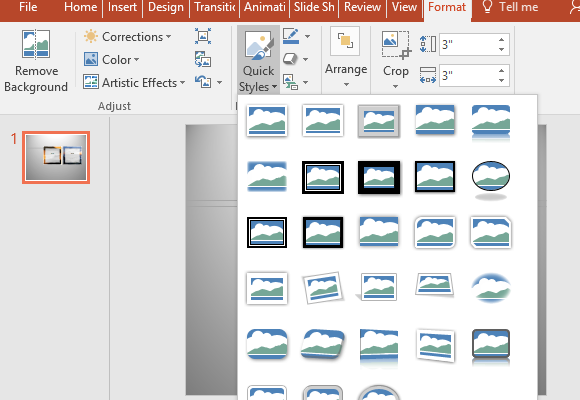
Task: Switch to the Insert tab
Action: (x=122, y=7)
